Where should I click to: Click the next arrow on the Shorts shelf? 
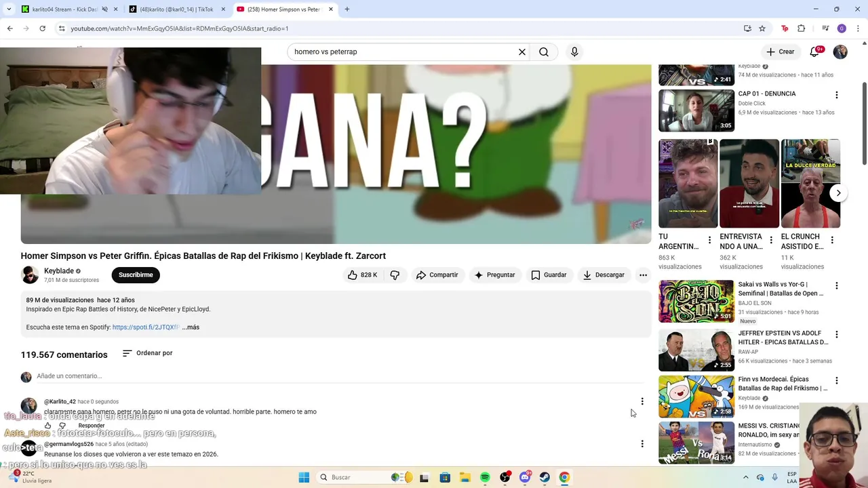[x=838, y=193]
